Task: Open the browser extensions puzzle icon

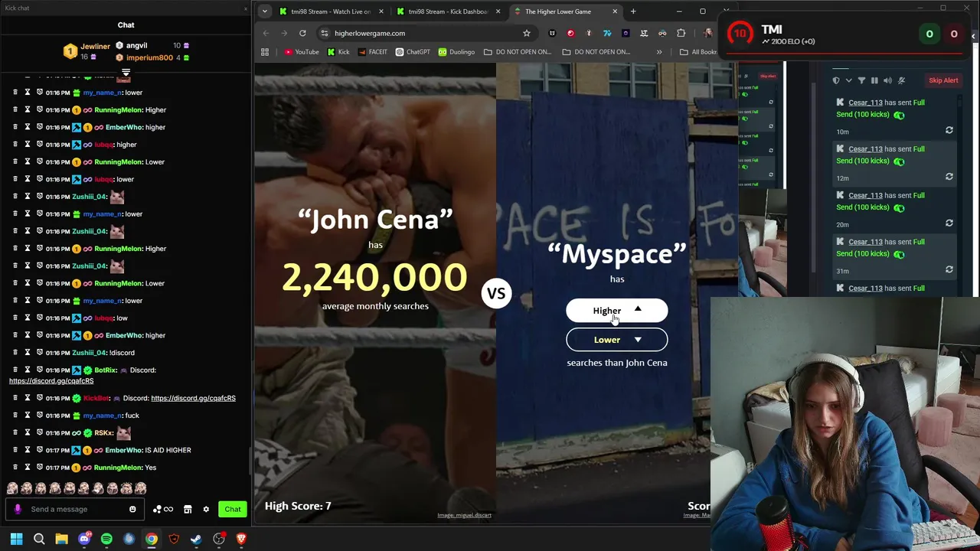Action: 681,33
